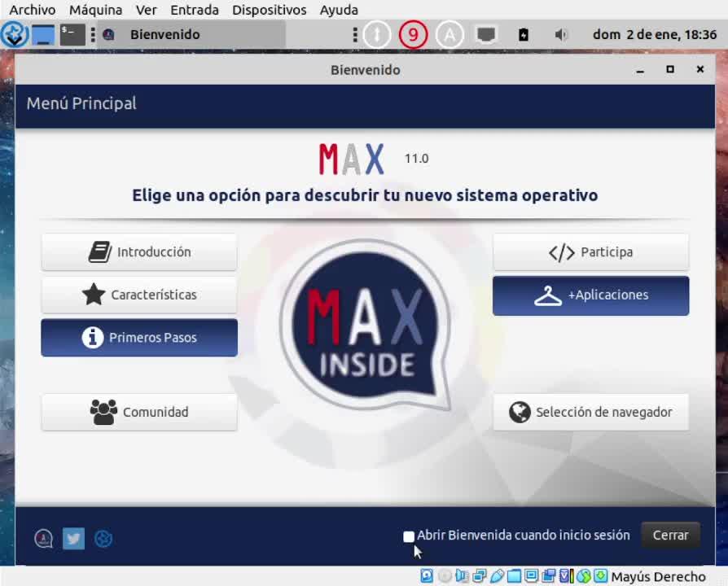Open the Máquina menu
Viewport: 728px width, 586px height.
[95, 10]
